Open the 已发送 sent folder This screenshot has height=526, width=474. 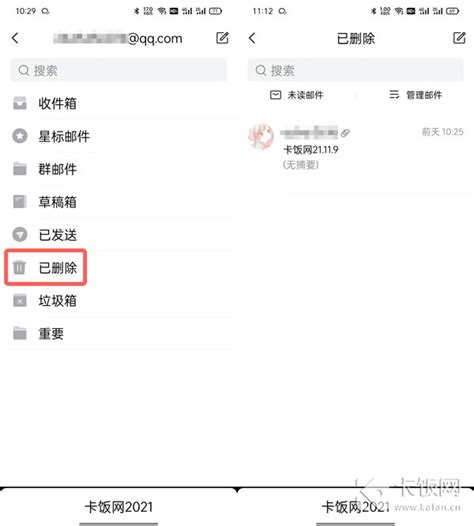coord(119,235)
